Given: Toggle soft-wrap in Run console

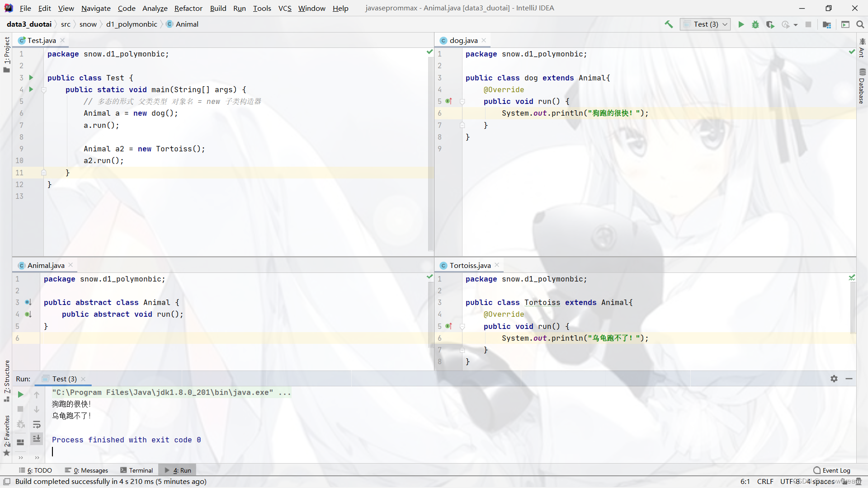Looking at the screenshot, I should pyautogui.click(x=37, y=424).
